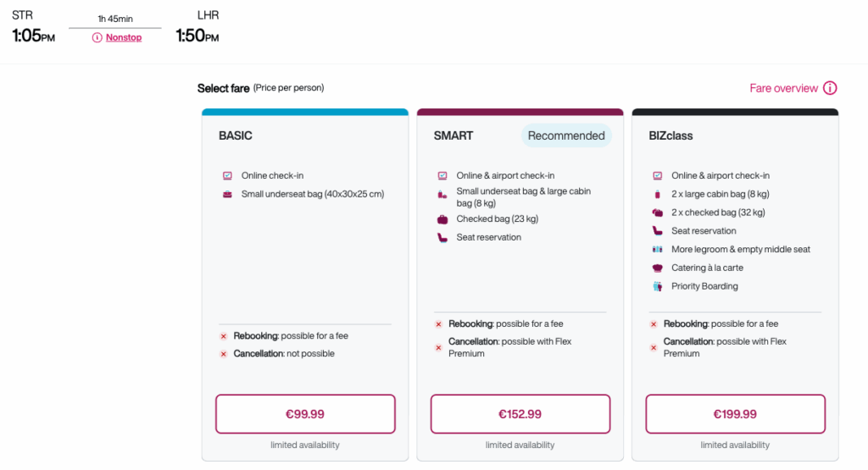Click the BIZclass fare card heading

pyautogui.click(x=670, y=135)
